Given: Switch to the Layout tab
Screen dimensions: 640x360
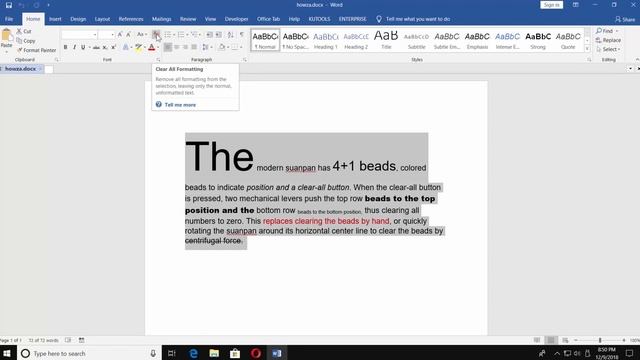Looking at the screenshot, I should coord(102,19).
